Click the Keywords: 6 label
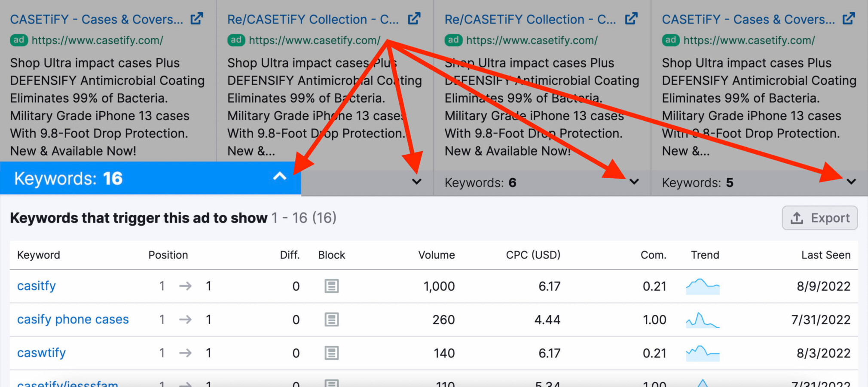The height and width of the screenshot is (387, 868). coord(480,183)
